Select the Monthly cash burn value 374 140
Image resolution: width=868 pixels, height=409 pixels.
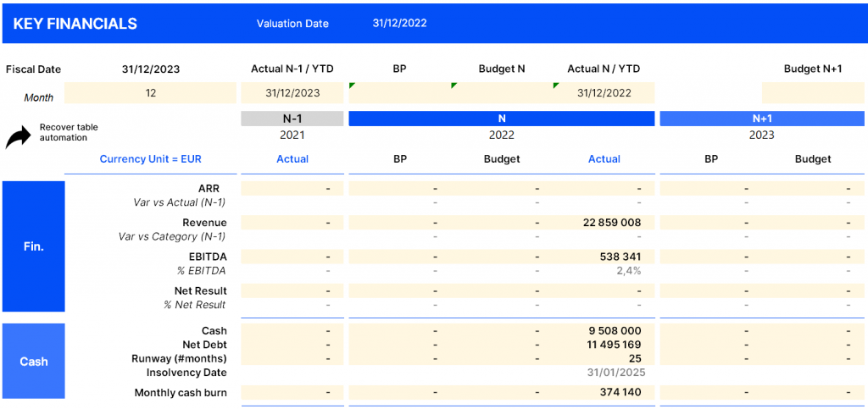pos(620,392)
